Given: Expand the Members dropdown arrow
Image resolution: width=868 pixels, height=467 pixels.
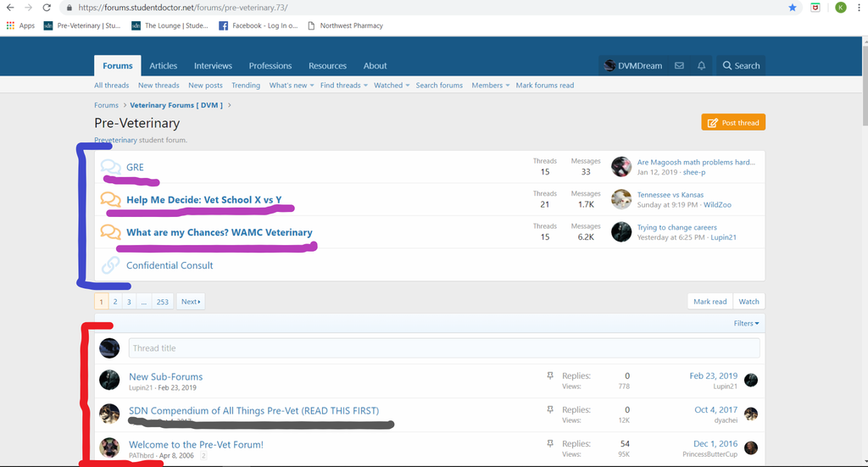Looking at the screenshot, I should coord(507,86).
